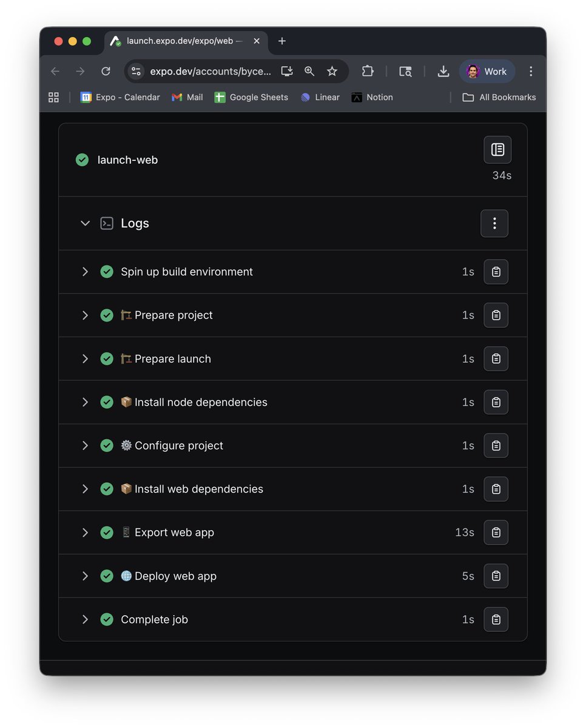Open the apps grid icon in bookmarks bar
Viewport: 586px width, 728px height.
tap(53, 97)
